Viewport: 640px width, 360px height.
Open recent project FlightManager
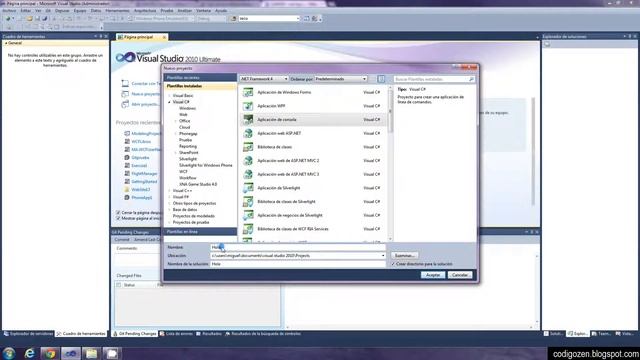tap(144, 173)
